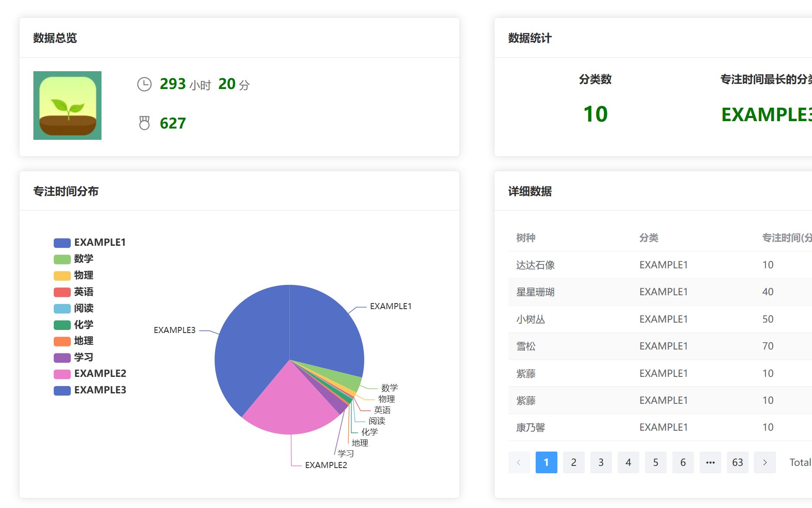Click the EXAMPLE3 label beside the pie
The width and height of the screenshot is (812, 508).
[x=175, y=330]
